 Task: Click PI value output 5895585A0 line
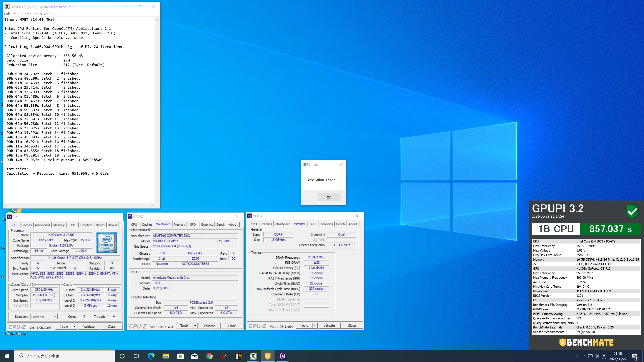pyautogui.click(x=54, y=160)
